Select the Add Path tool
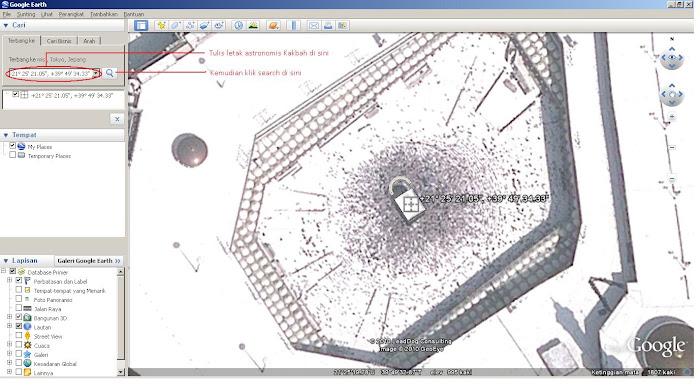This screenshot has height=392, width=700. coord(190,25)
